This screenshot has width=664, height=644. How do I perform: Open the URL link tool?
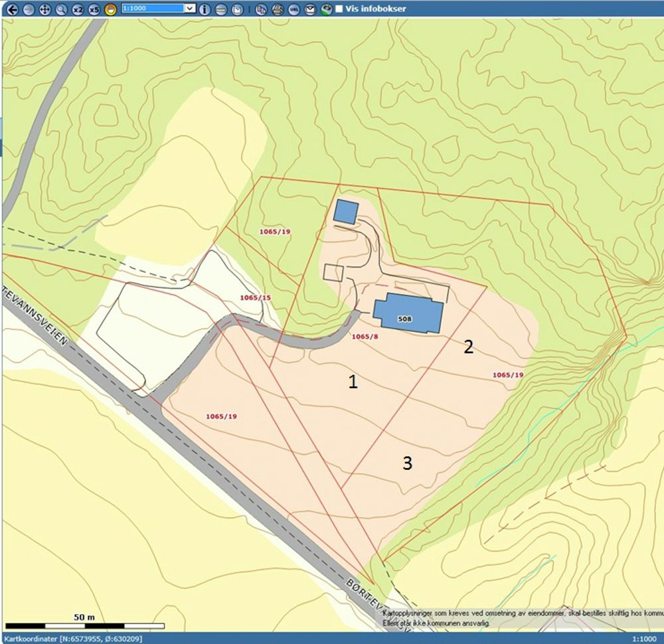[293, 9]
